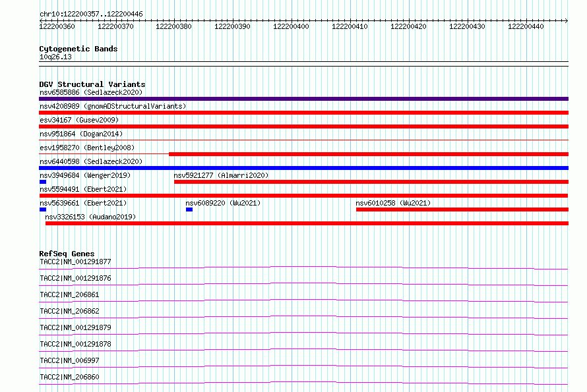The height and width of the screenshot is (392, 587).
Task: Click the purple nsv6585886 variant bar
Action: (x=303, y=99)
